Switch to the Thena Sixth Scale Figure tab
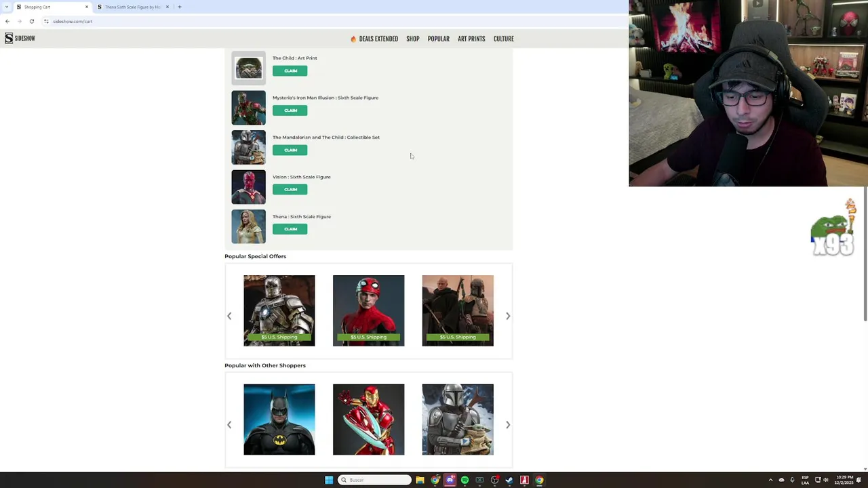The height and width of the screenshot is (488, 868). [x=133, y=7]
